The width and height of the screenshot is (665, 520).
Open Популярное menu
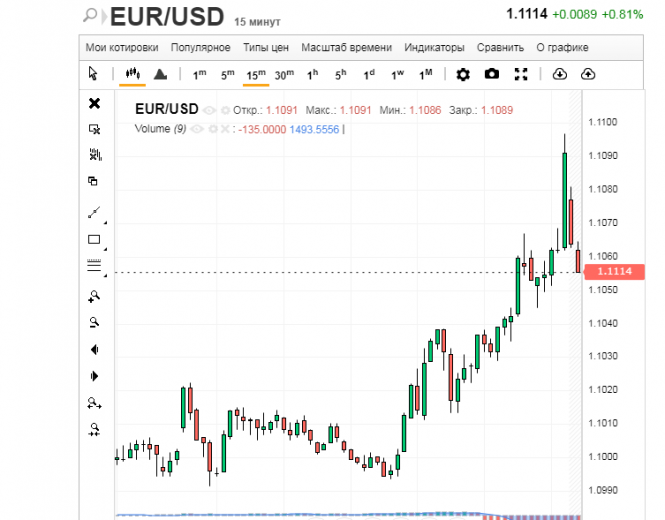201,48
